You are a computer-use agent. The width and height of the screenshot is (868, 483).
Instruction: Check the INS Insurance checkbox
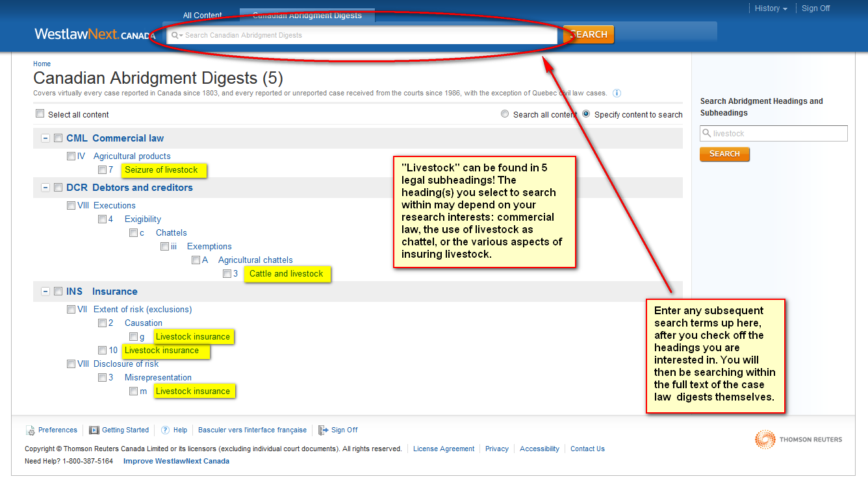(58, 291)
